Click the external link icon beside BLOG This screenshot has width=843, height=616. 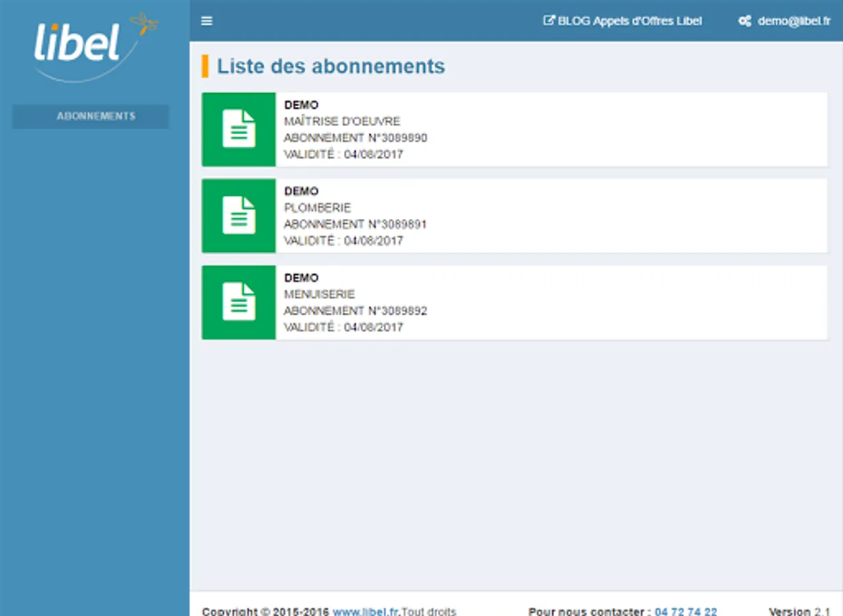pyautogui.click(x=549, y=21)
